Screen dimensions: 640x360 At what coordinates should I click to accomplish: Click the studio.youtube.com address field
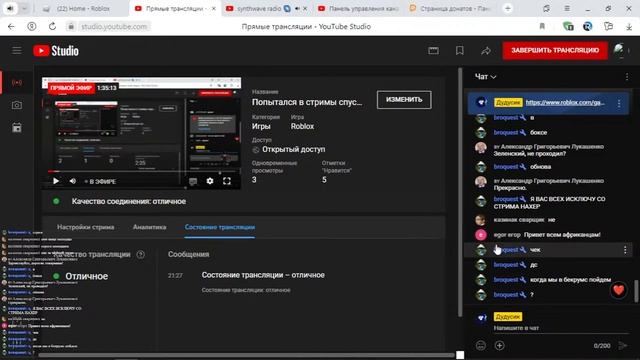(x=114, y=27)
